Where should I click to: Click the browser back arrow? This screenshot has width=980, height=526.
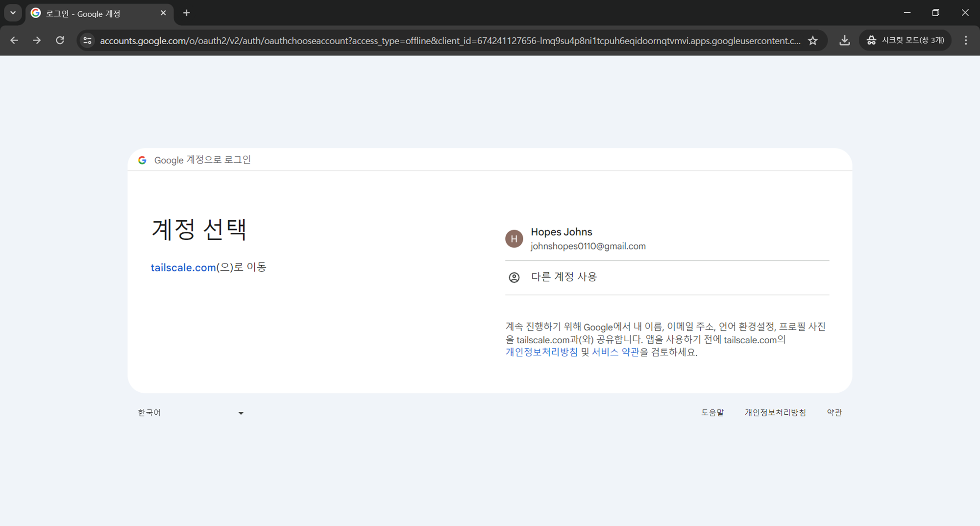[x=14, y=40]
